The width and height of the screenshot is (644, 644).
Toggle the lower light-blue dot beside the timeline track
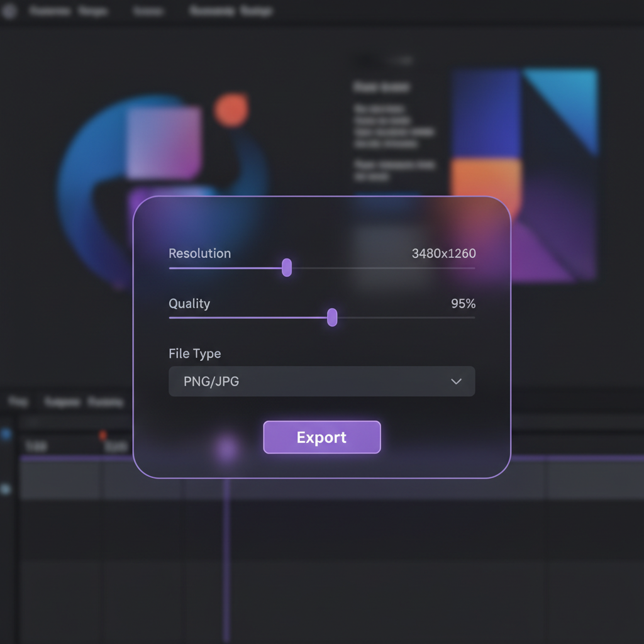[x=6, y=489]
